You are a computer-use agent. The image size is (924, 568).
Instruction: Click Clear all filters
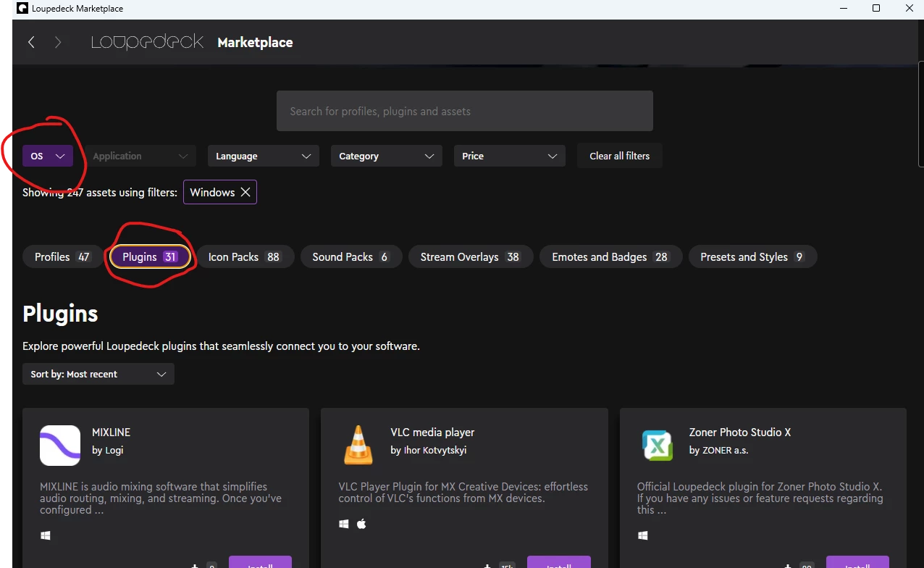click(620, 156)
